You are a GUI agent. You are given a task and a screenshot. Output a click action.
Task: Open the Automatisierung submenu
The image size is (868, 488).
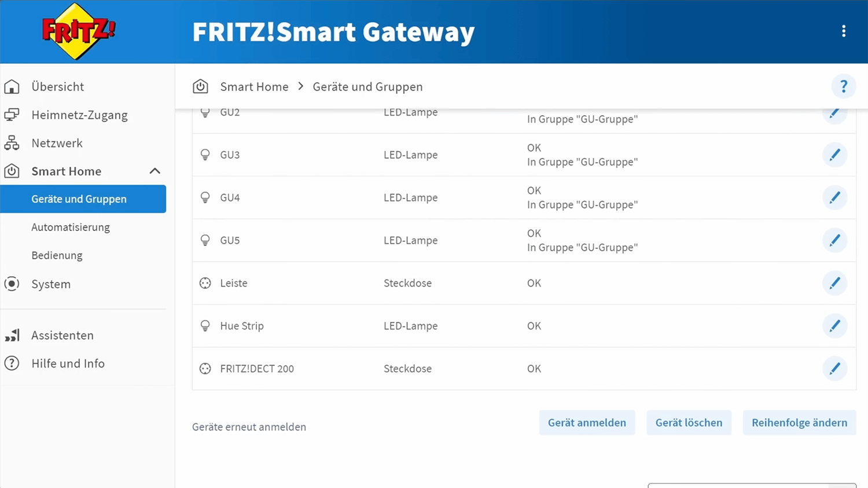click(71, 228)
